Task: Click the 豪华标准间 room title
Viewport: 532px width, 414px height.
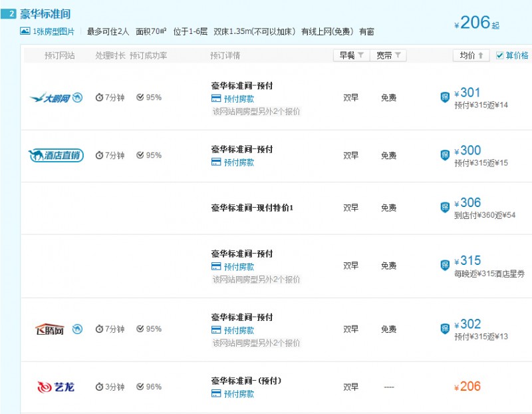Action: click(x=45, y=13)
